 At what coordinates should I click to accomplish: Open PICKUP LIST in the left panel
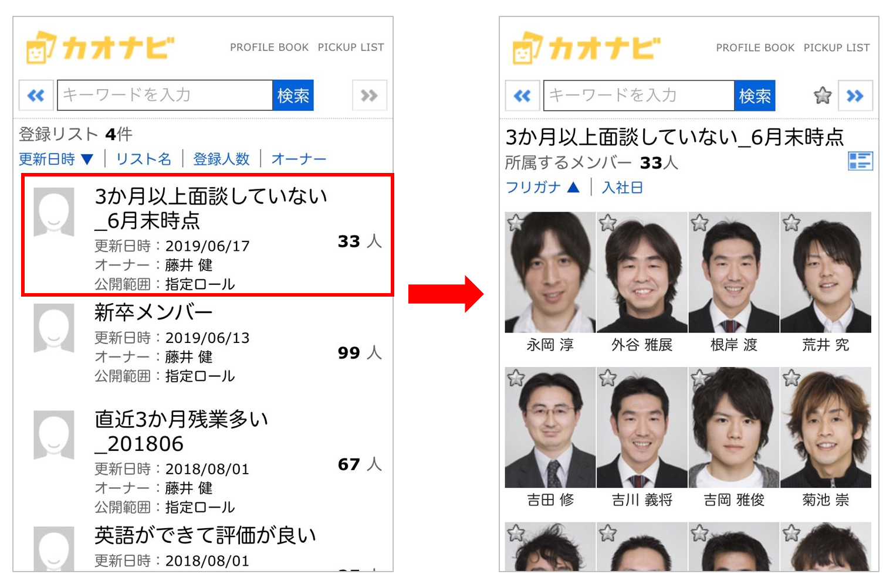[x=351, y=47]
